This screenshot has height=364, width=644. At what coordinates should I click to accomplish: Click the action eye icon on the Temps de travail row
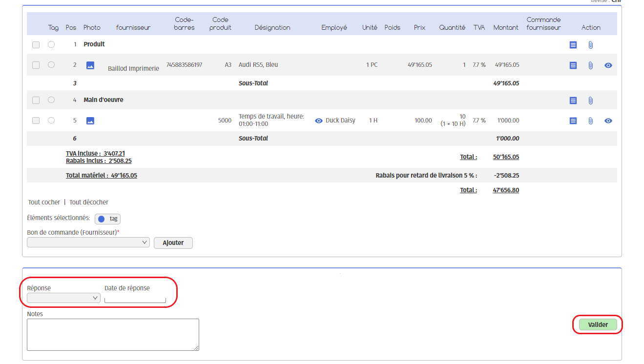608,121
